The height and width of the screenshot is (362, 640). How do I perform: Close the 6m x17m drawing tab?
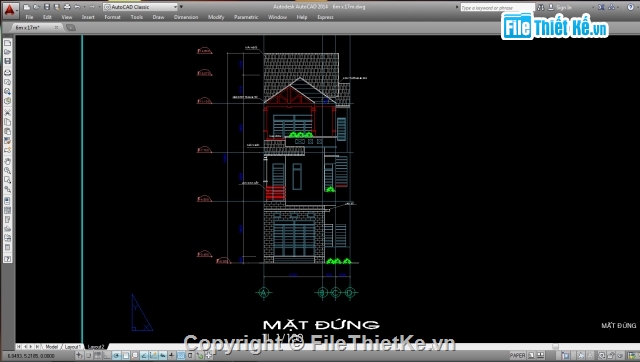tap(56, 27)
